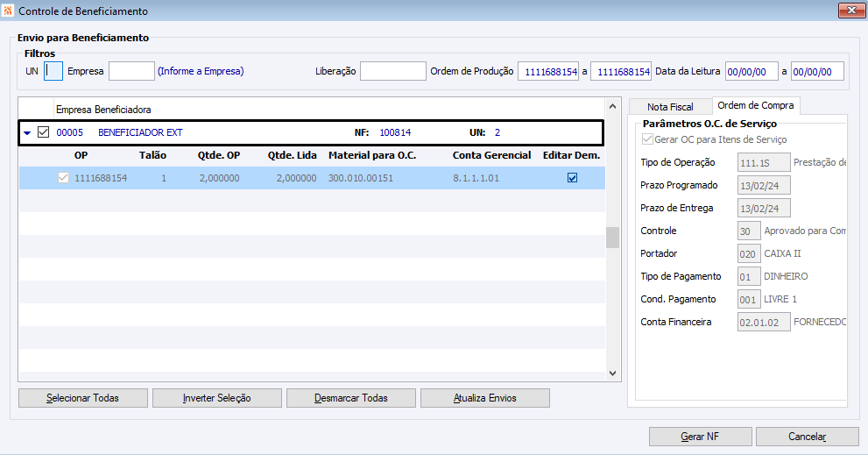868x455 pixels.
Task: Click the OP column header
Action: (81, 155)
